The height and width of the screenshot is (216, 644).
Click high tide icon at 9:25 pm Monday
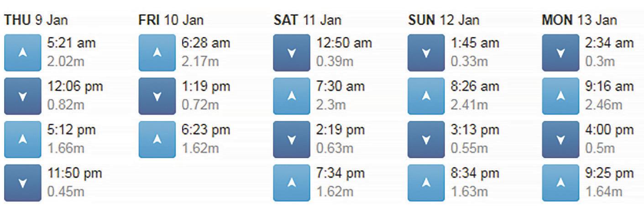click(560, 183)
